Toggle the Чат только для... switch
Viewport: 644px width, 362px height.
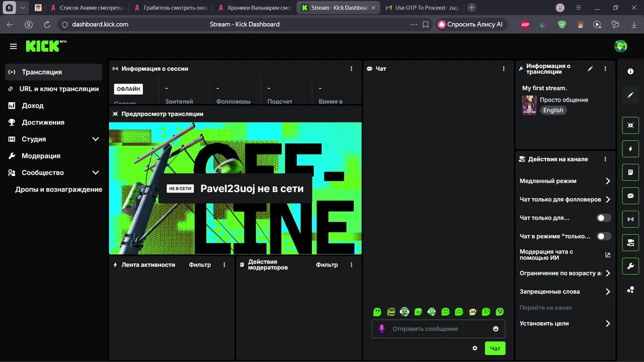pos(604,218)
